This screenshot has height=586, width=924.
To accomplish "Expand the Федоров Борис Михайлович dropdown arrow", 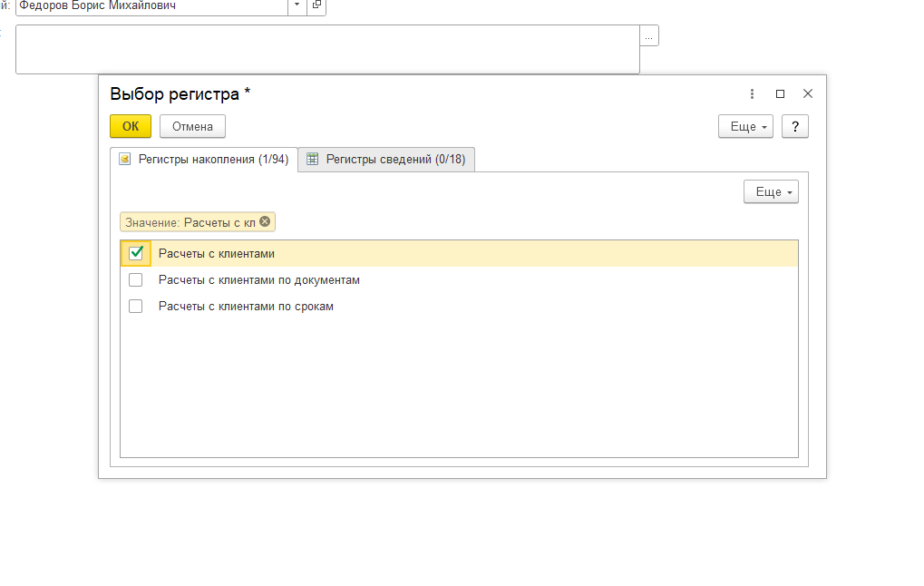I will point(297,5).
